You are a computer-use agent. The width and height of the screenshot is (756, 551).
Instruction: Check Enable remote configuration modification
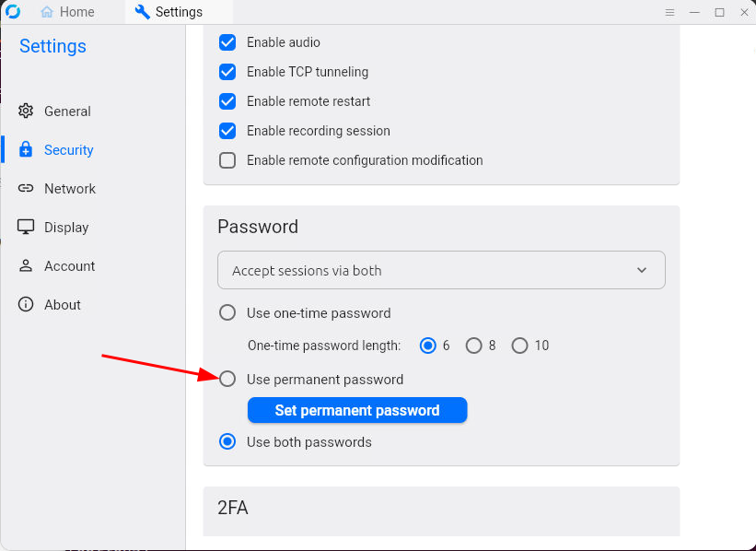(x=227, y=160)
